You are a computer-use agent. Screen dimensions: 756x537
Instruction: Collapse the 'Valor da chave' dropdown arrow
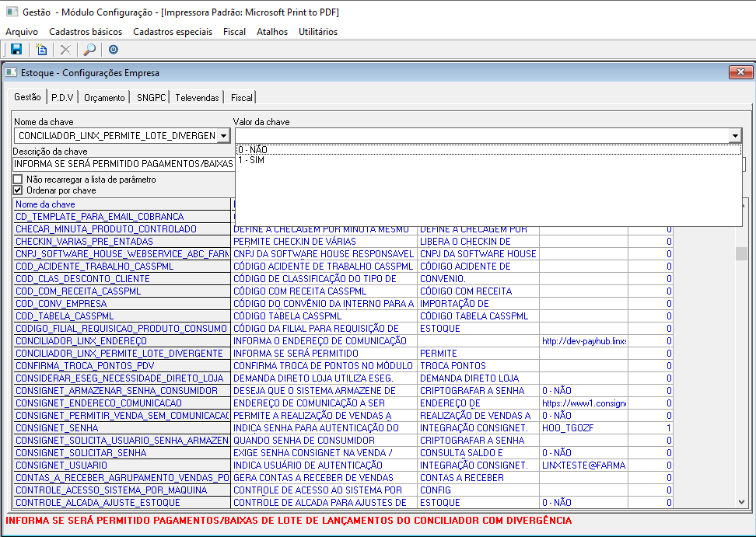tap(735, 136)
